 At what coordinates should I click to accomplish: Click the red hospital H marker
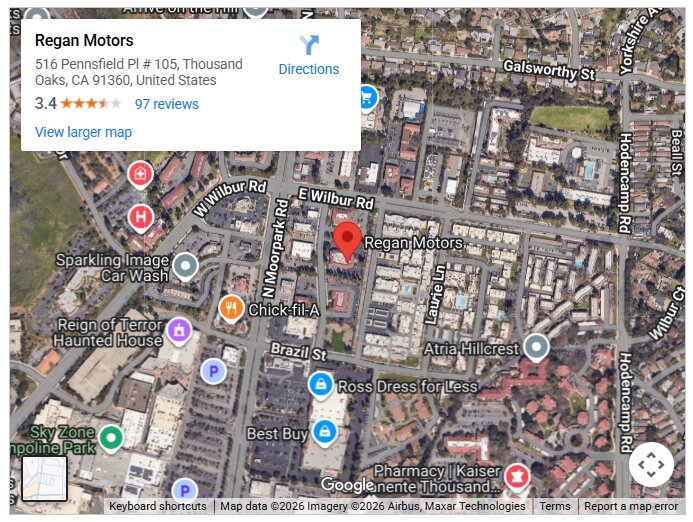pos(141,219)
